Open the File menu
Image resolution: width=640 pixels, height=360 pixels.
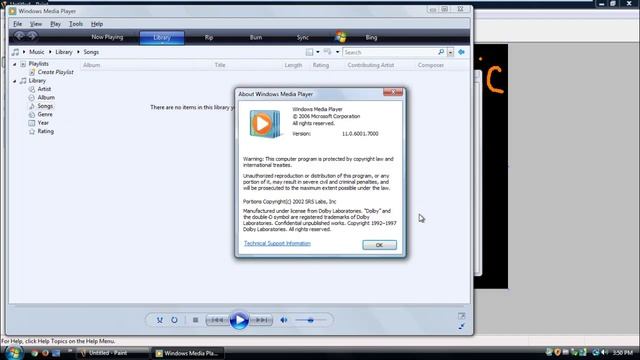[x=18, y=24]
